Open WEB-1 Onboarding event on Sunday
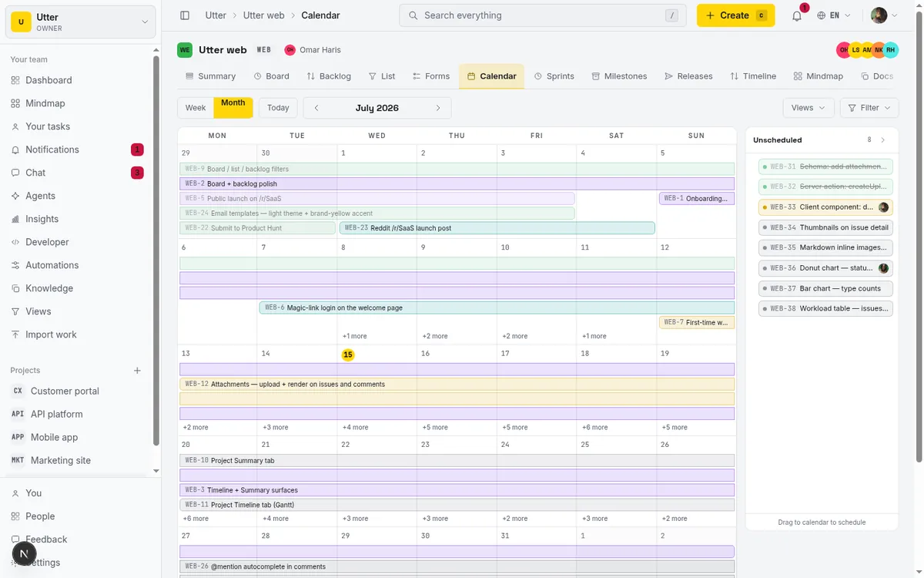Screen dimensions: 924x578 coord(697,198)
